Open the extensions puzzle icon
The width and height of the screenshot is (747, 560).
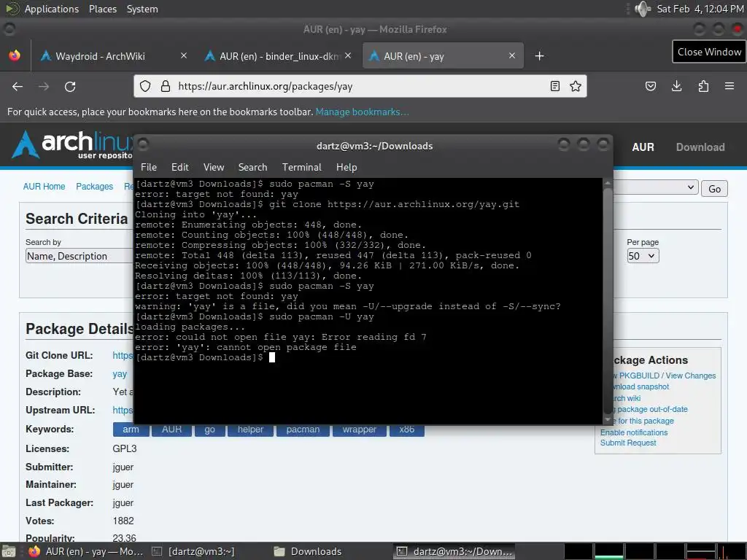(x=703, y=86)
